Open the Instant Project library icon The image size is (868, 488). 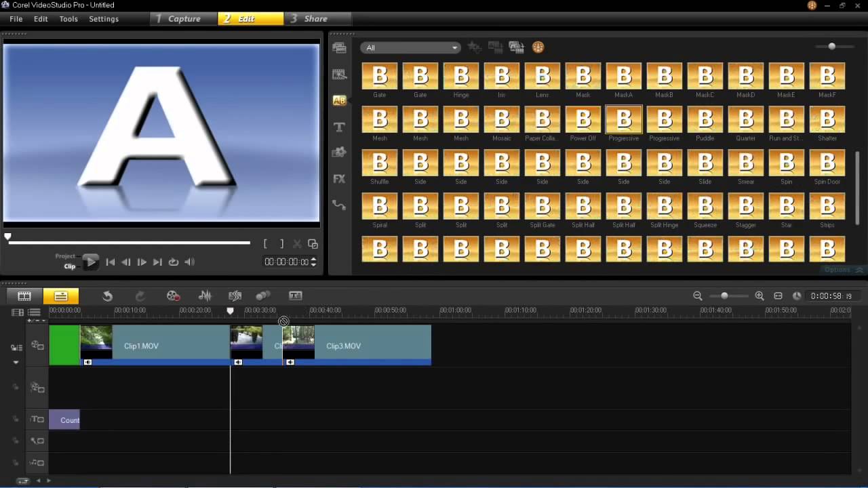[339, 74]
